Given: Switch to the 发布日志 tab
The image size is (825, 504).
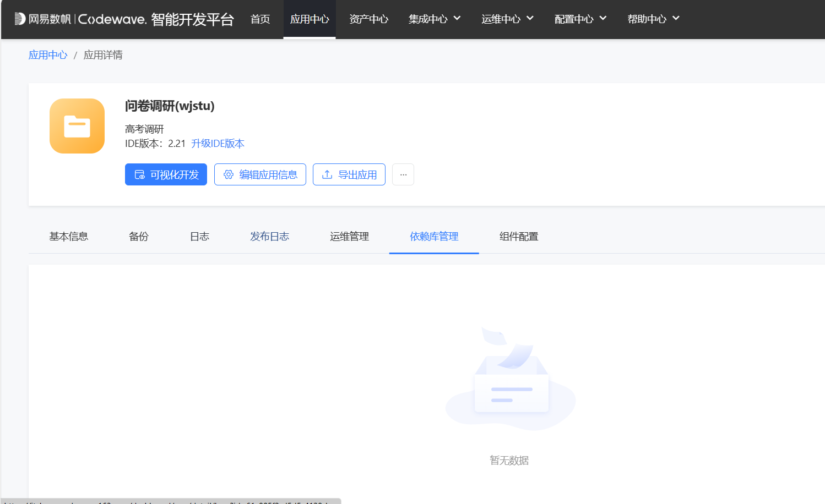Looking at the screenshot, I should click(269, 237).
